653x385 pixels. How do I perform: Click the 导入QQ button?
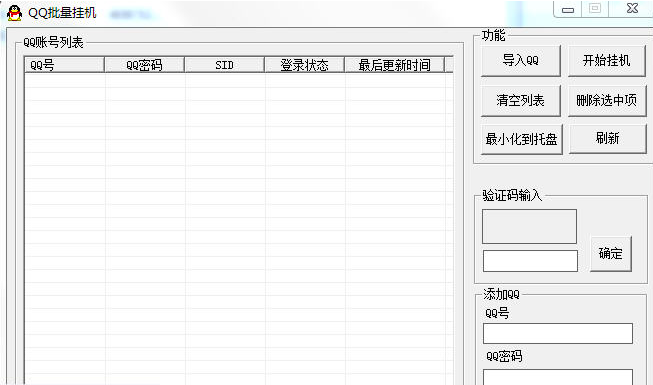pos(521,60)
